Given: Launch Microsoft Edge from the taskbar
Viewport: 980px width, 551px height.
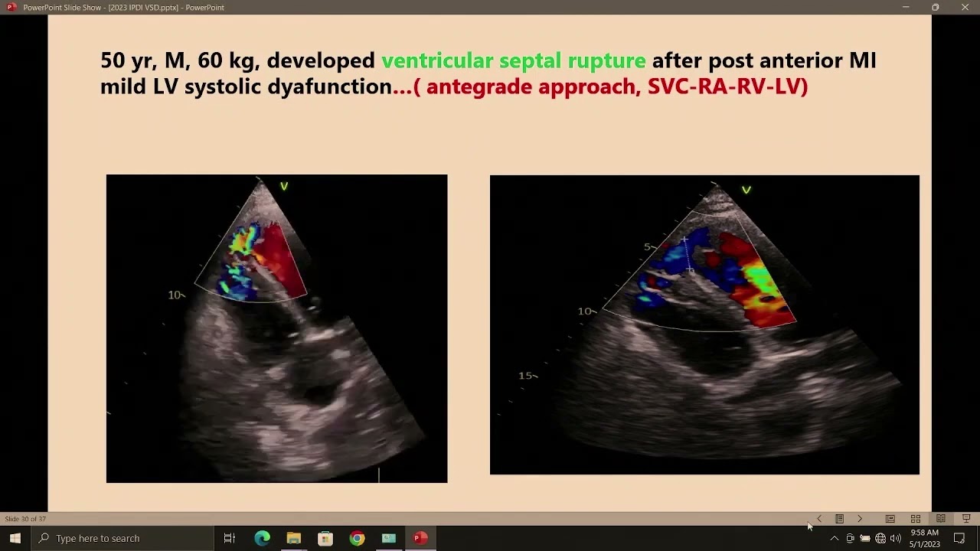Looking at the screenshot, I should tap(262, 538).
